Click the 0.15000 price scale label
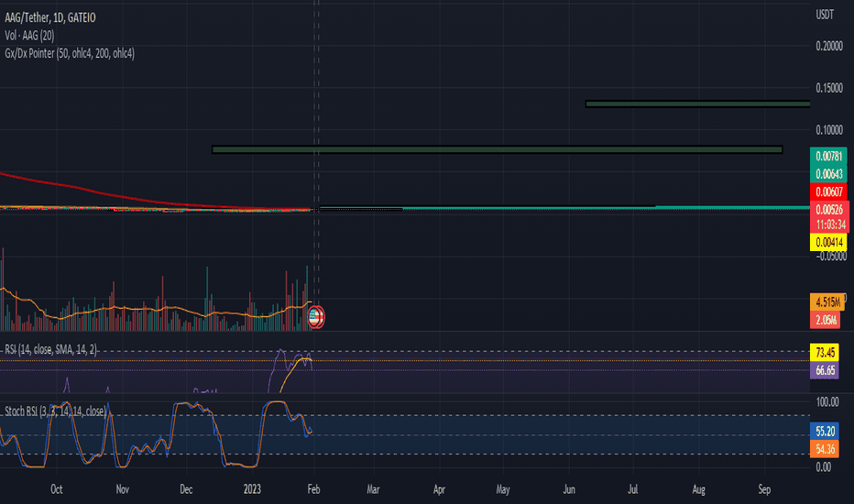This screenshot has height=504, width=854. pos(829,88)
